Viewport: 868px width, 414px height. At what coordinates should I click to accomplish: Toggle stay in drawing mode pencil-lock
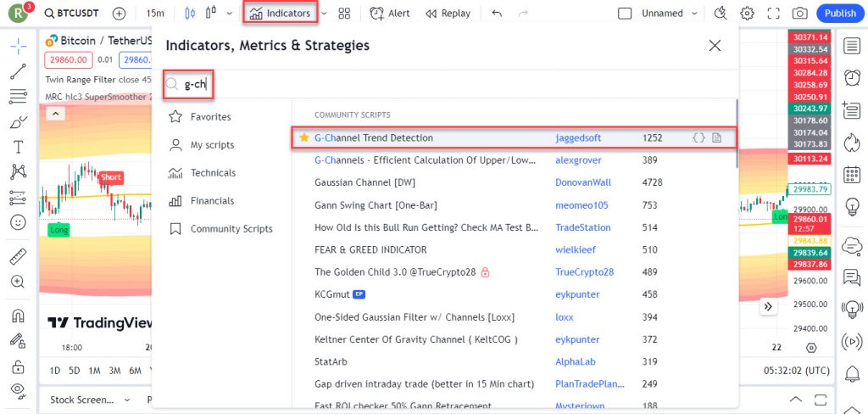(x=19, y=340)
